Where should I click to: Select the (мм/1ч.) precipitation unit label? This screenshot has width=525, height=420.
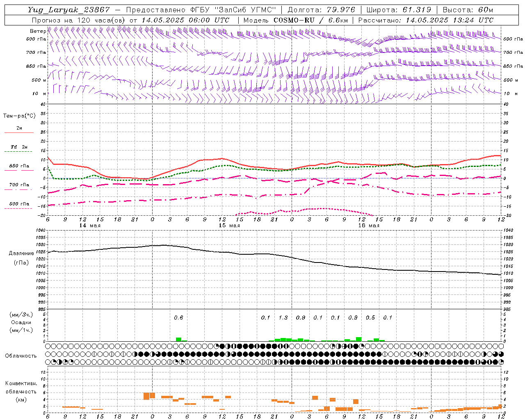pos(21,330)
